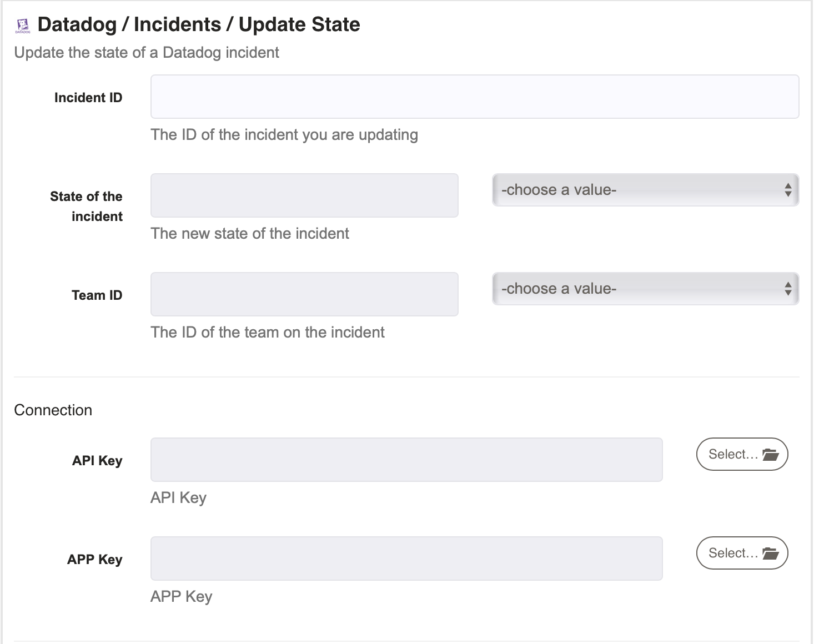Image resolution: width=814 pixels, height=644 pixels.
Task: Click the APP Key Select… button
Action: pyautogui.click(x=742, y=553)
